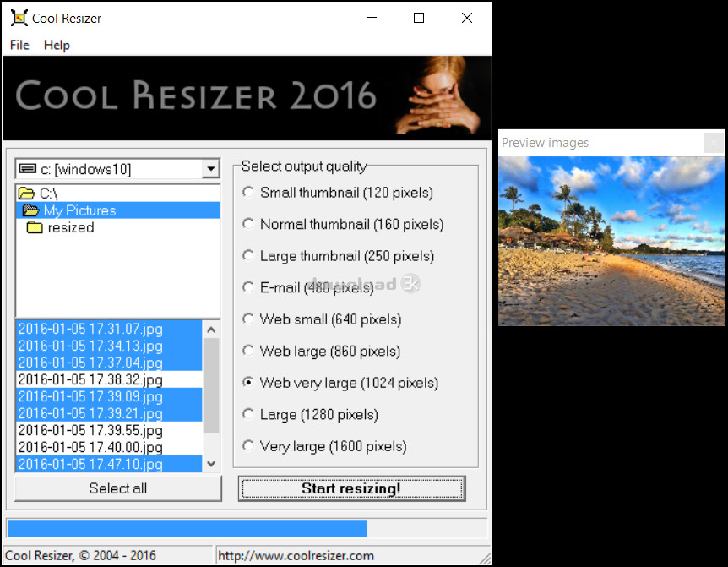Select the resized folder icon
Viewport: 728px width, 567px height.
click(35, 228)
